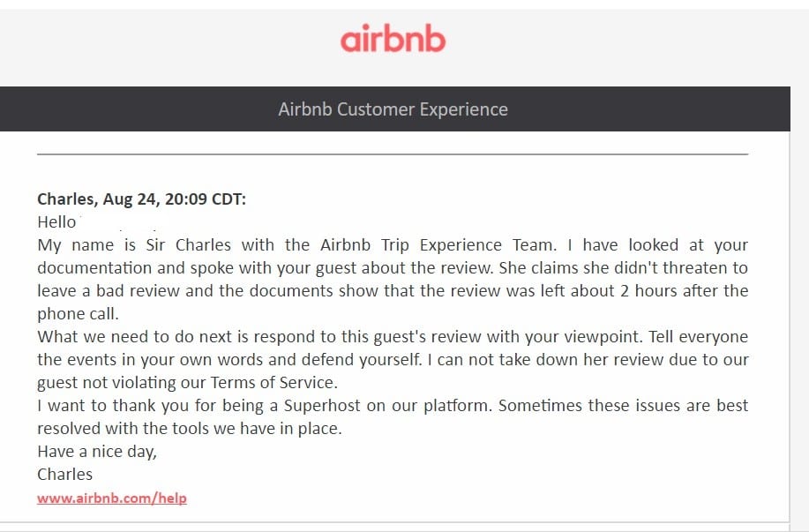The height and width of the screenshot is (532, 809).
Task: Open the www.airbnb.com/help link
Action: [x=112, y=498]
